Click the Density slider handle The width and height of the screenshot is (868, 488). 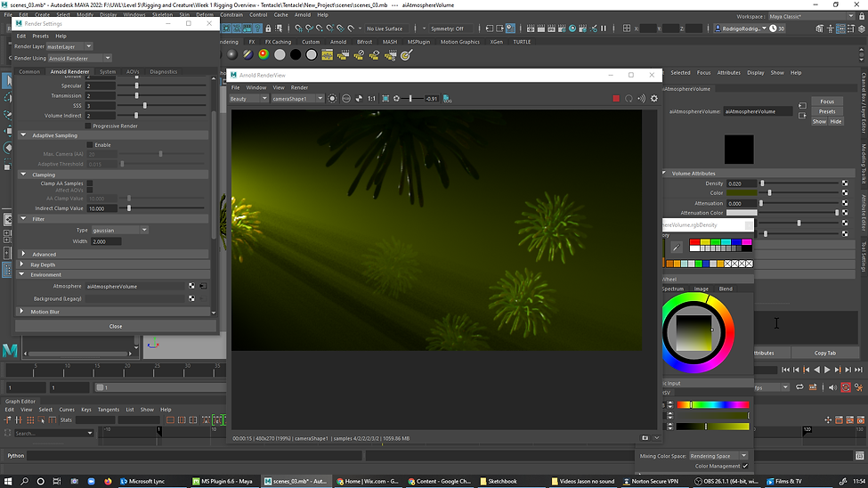pos(762,183)
